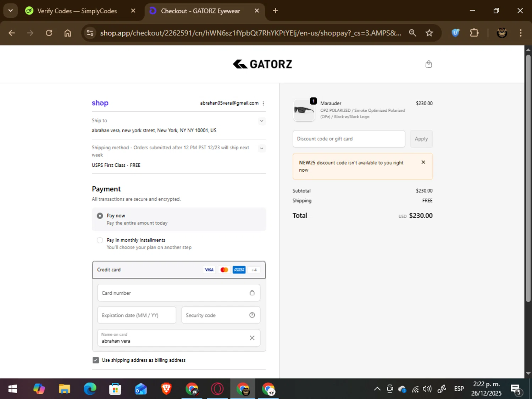Image resolution: width=532 pixels, height=399 pixels.
Task: Close the Verify Codes tab
Action: [133, 11]
